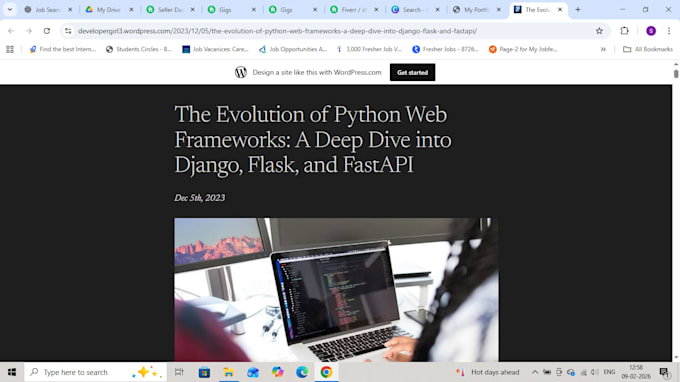Open Task View on taskbar
The image size is (680, 382).
(x=179, y=372)
